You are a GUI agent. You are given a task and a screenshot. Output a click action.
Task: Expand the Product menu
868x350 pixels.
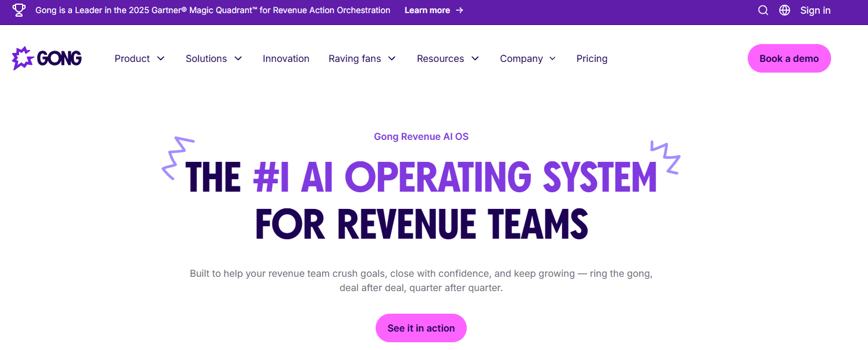(139, 58)
